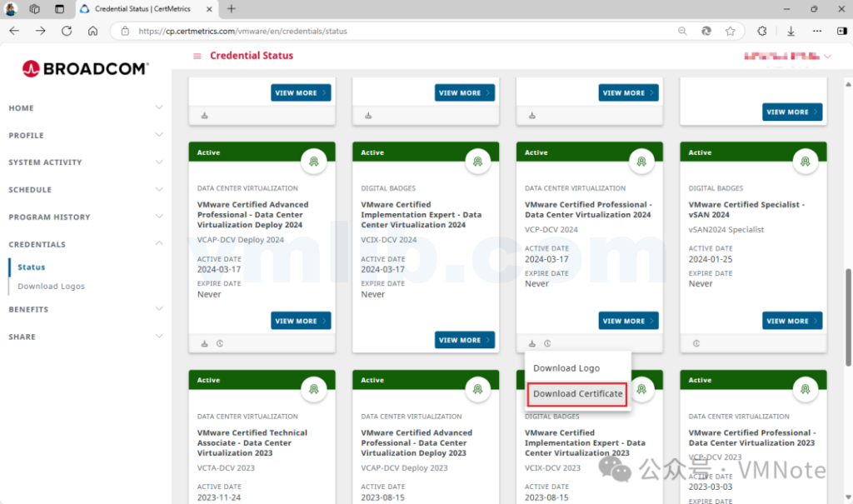This screenshot has height=504, width=853.
Task: Select Download Logo from popup menu
Action: pyautogui.click(x=566, y=368)
